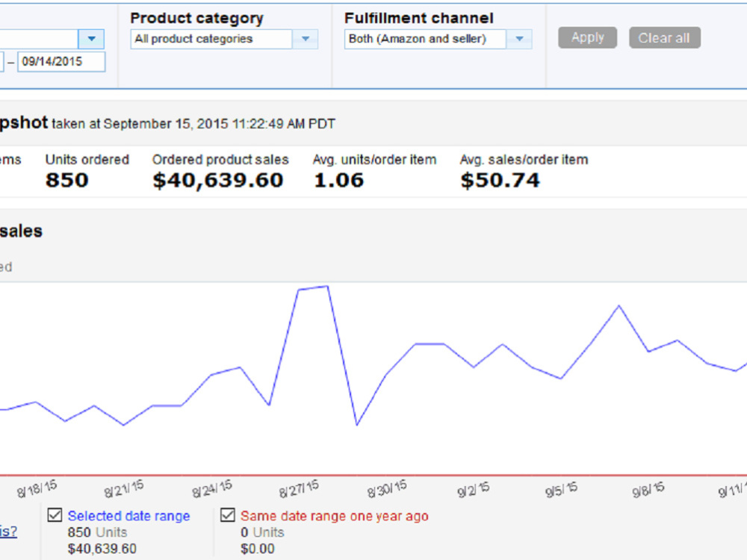Open the Product category dropdown arrow

pos(306,39)
